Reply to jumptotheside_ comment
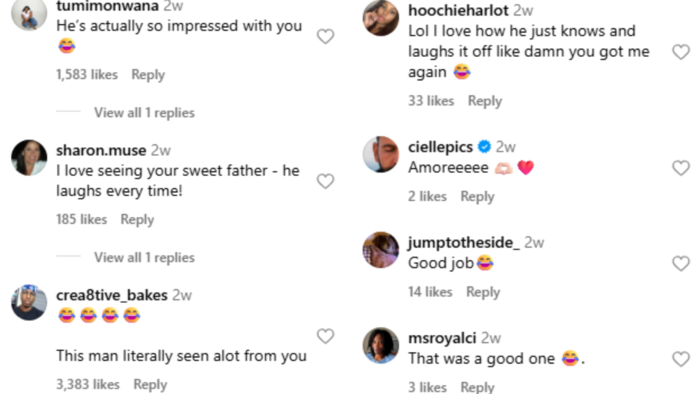Screen dimensions: 700x394 pos(483,292)
